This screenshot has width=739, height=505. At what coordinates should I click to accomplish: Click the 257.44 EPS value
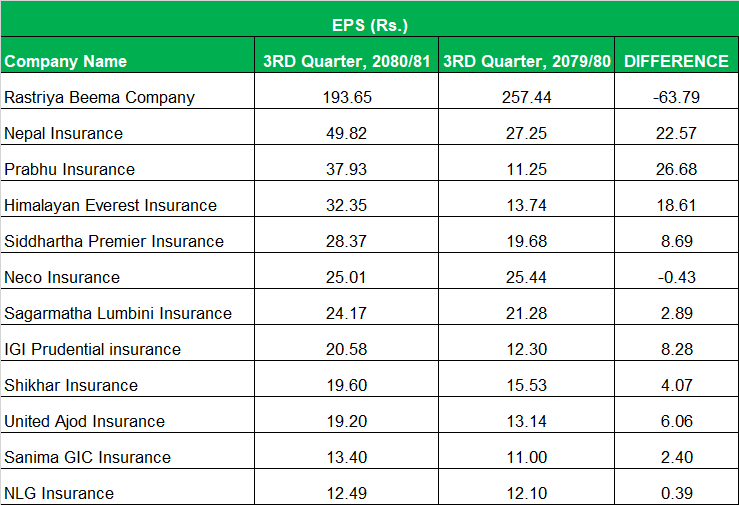[526, 97]
